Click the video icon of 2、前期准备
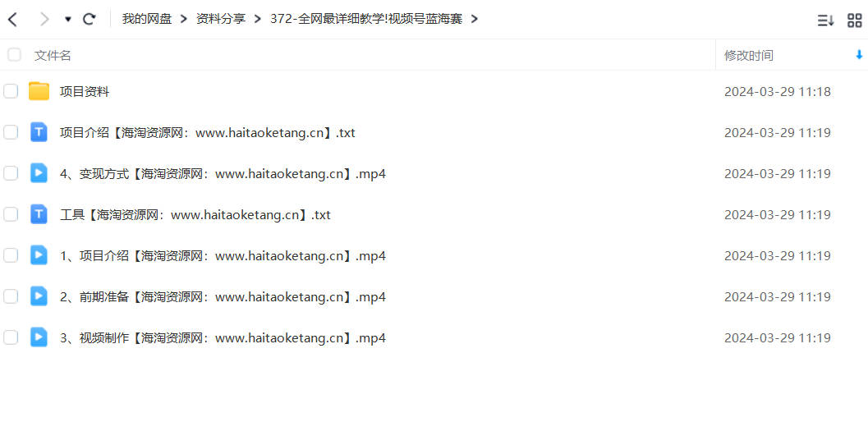868x431 pixels. (x=39, y=296)
